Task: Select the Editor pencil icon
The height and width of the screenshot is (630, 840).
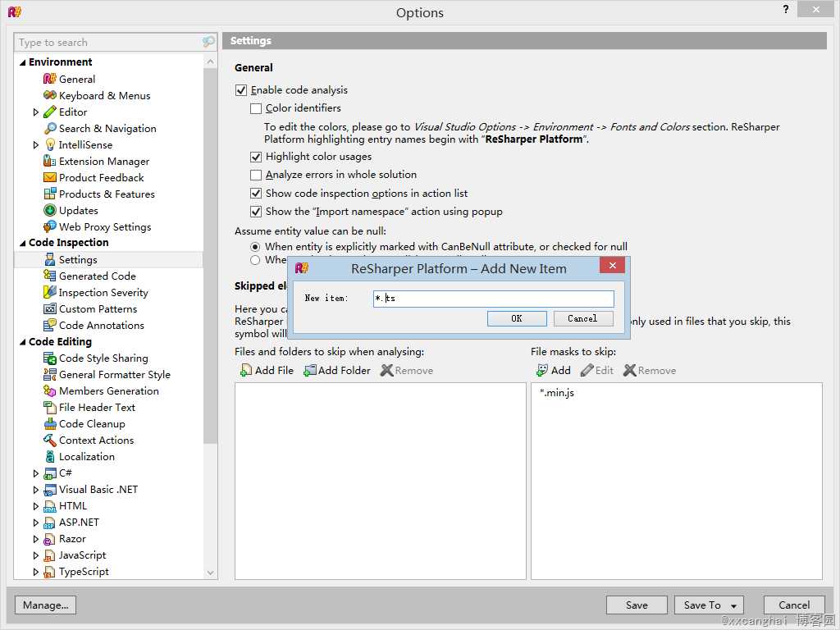Action: [49, 112]
